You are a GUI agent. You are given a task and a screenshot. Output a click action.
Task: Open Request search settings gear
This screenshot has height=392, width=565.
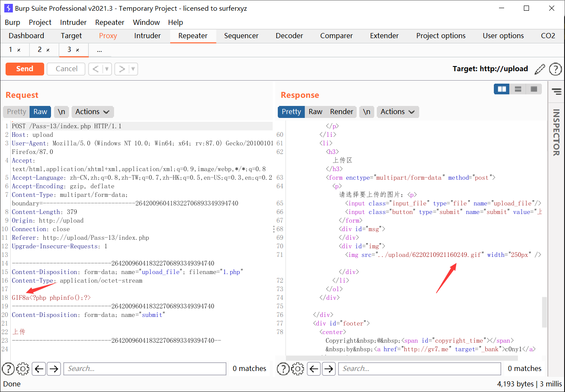pyautogui.click(x=23, y=368)
